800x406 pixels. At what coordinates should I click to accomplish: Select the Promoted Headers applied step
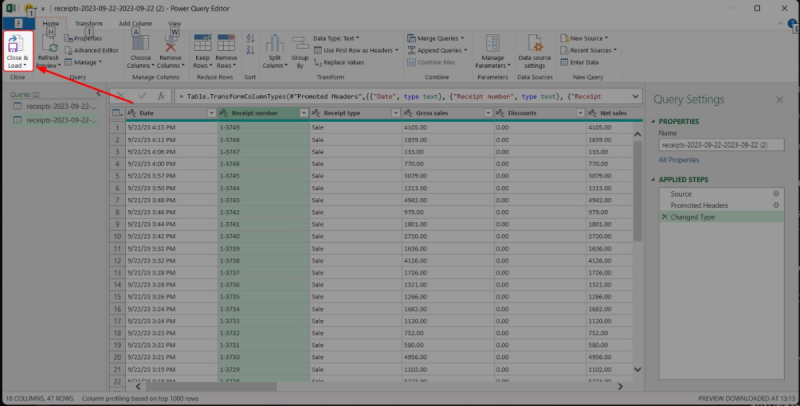coord(700,205)
